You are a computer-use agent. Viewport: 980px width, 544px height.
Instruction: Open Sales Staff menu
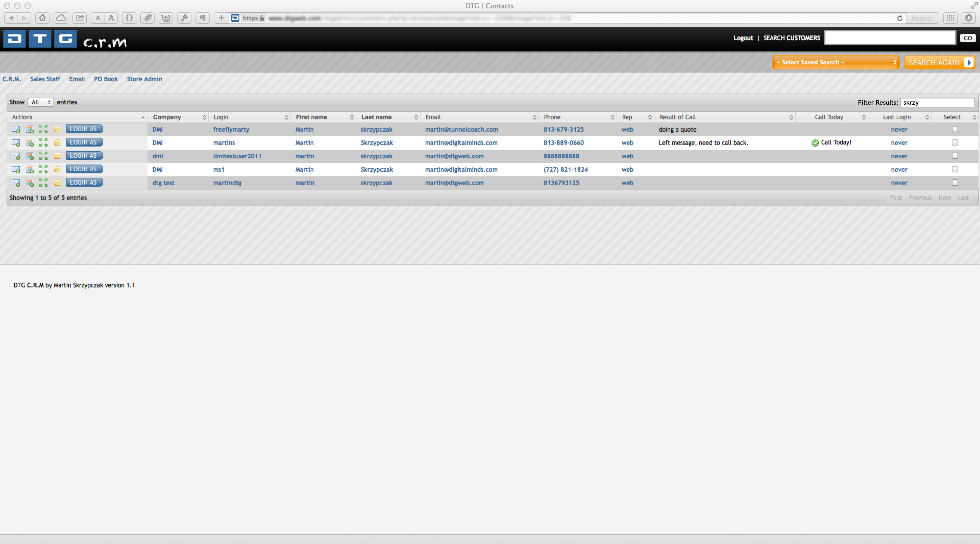(x=45, y=79)
